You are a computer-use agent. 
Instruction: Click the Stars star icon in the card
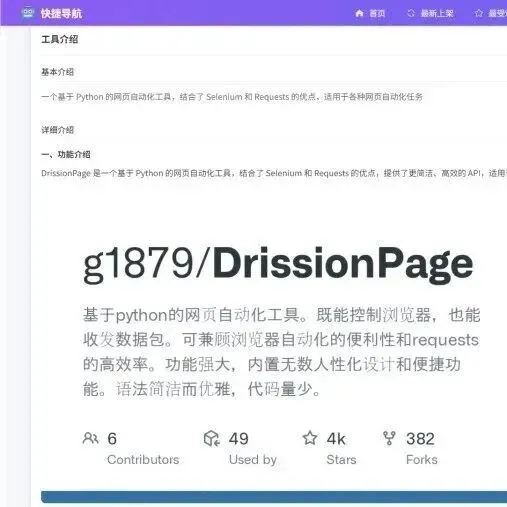(x=310, y=438)
